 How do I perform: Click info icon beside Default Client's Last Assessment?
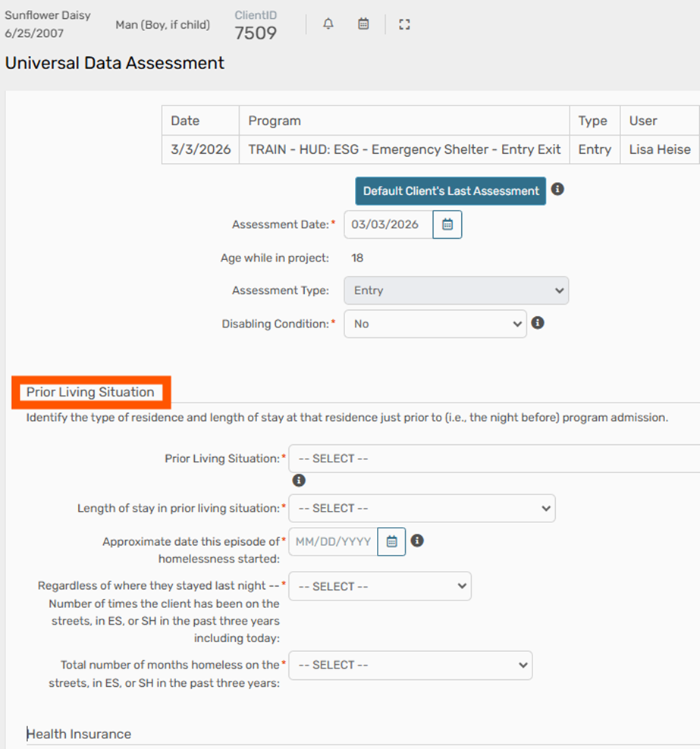[557, 190]
